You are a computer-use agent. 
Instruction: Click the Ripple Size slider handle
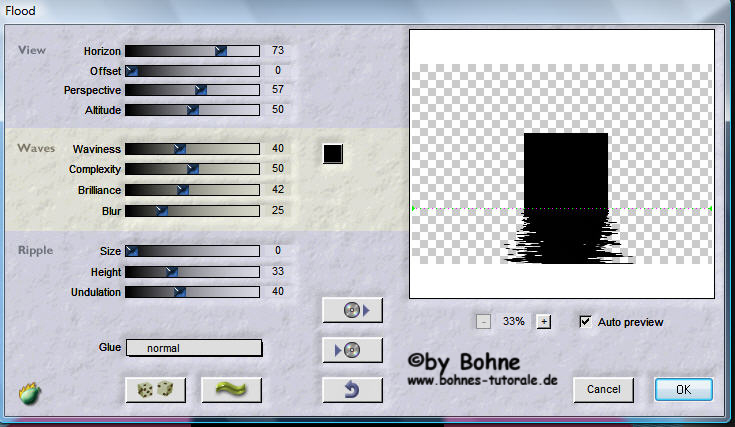[130, 251]
